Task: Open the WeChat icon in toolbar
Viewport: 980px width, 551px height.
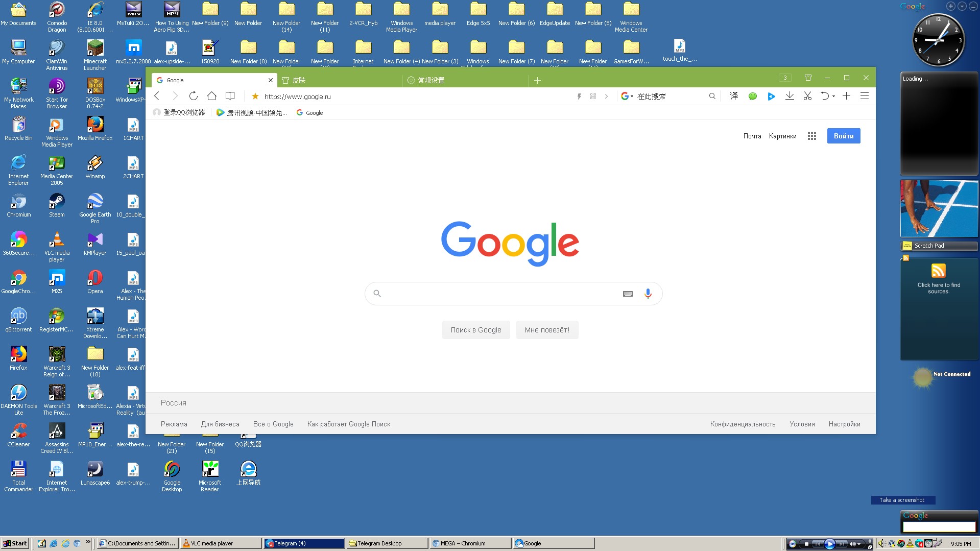Action: (x=752, y=96)
